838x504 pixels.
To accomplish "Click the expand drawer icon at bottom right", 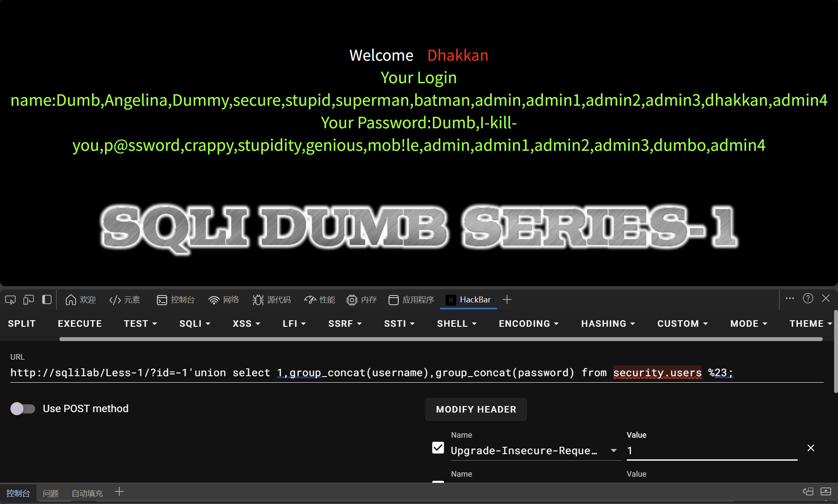I will (x=826, y=491).
